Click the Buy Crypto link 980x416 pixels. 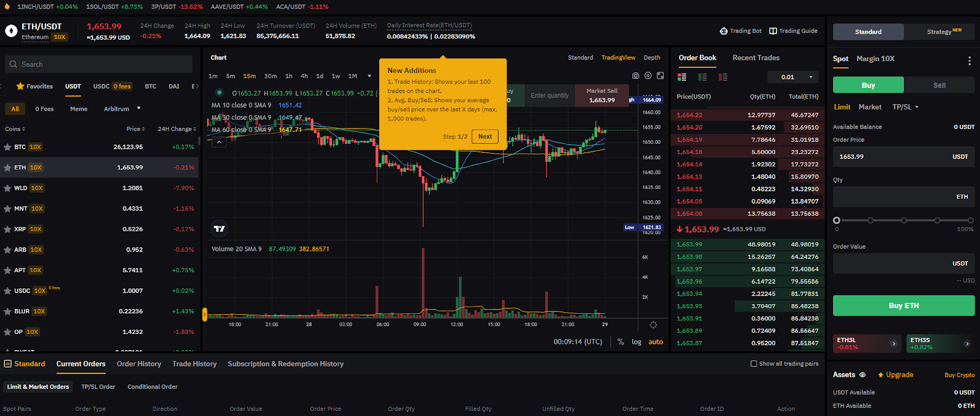(959, 375)
